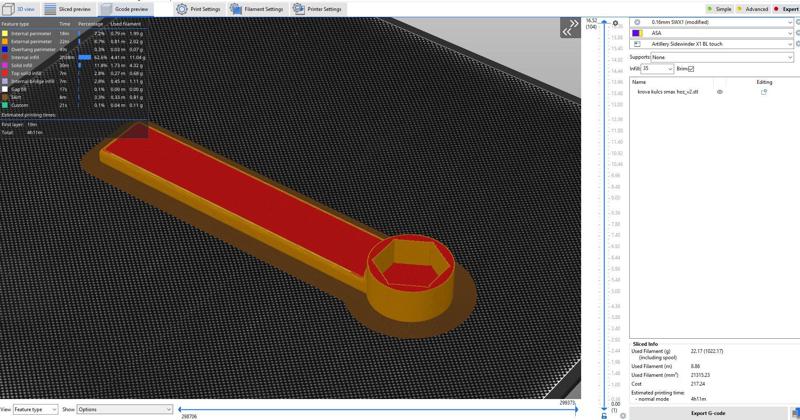This screenshot has width=800, height=420.
Task: Toggle visibility eye of the stl object
Action: [x=719, y=92]
